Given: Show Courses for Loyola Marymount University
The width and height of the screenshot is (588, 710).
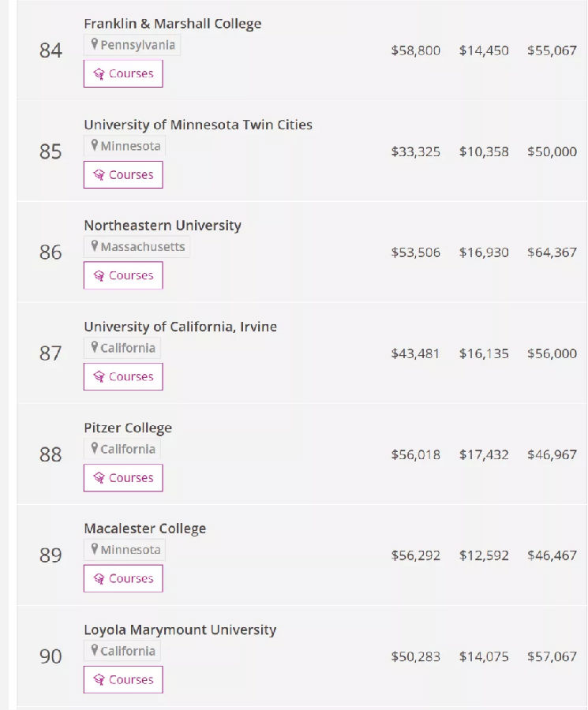Looking at the screenshot, I should click(x=123, y=680).
